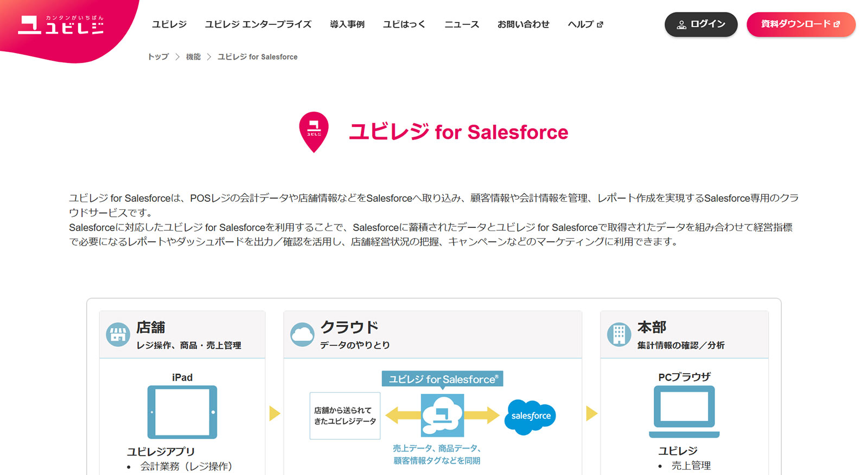
Task: Click the pink ユビレジ pin icon beside the title
Action: click(314, 132)
